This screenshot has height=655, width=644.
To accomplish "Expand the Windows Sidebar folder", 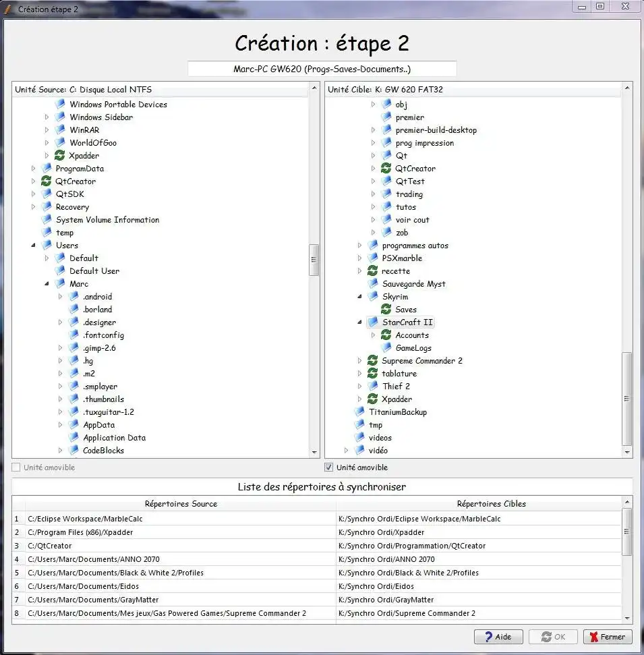I will point(47,117).
